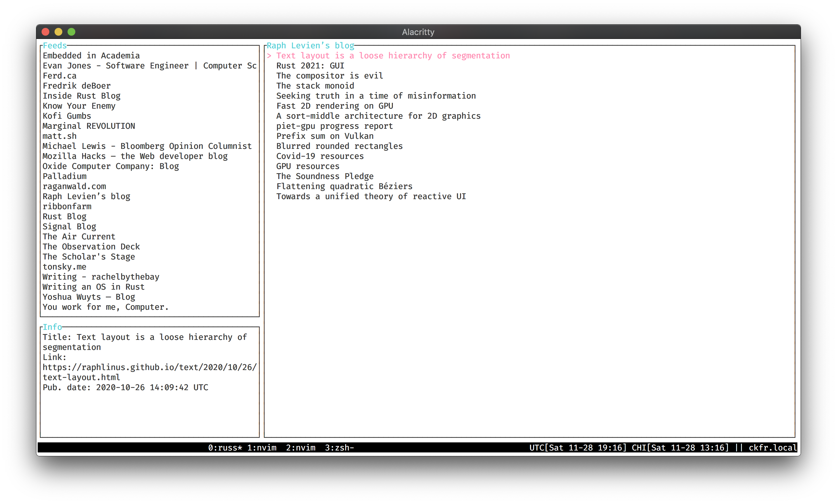
Task: Switch to tmux window 3:zsh
Action: point(339,448)
